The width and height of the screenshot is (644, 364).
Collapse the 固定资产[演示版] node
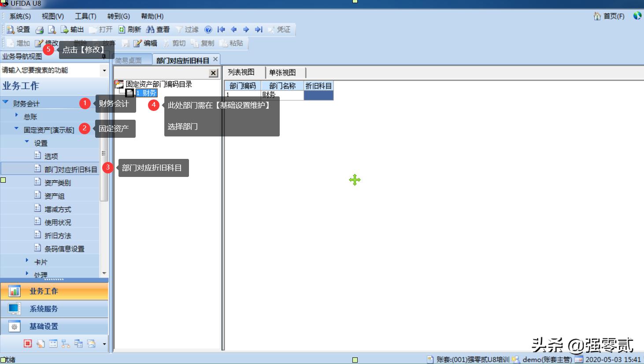point(16,129)
